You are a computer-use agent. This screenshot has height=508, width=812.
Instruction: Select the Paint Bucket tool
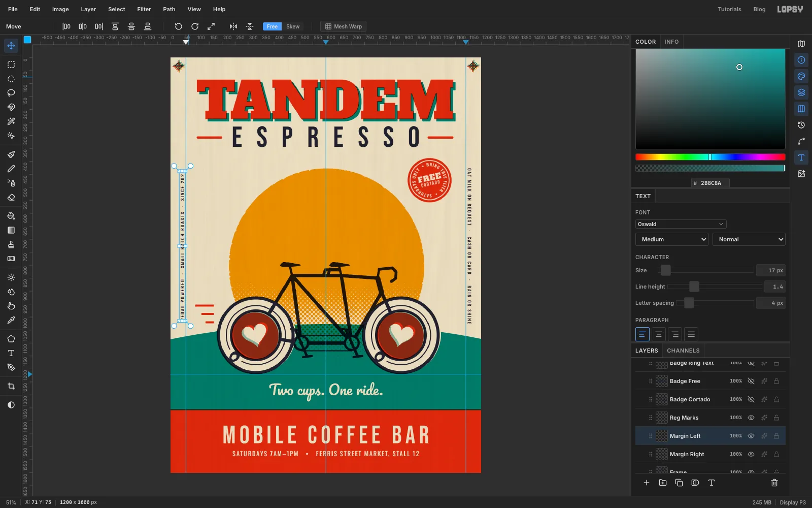click(11, 216)
